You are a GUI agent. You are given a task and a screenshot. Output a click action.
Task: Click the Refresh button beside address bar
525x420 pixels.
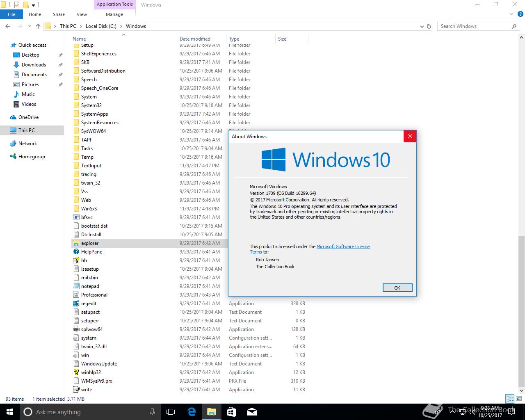tap(429, 26)
